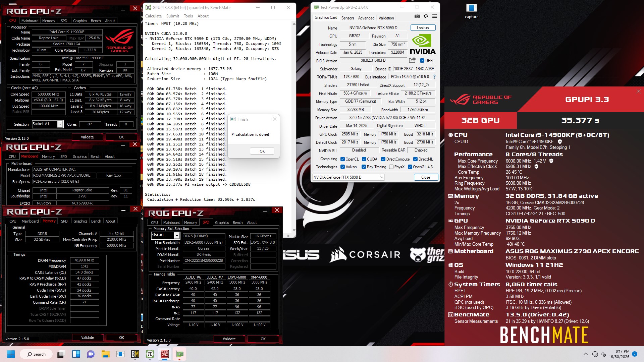The height and width of the screenshot is (362, 644).
Task: Click OK in the SPD CPU-Z window
Action: click(263, 339)
